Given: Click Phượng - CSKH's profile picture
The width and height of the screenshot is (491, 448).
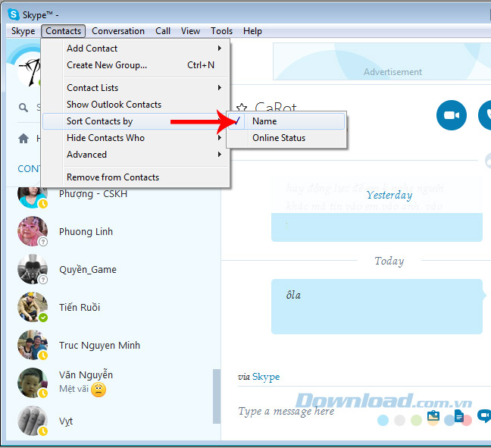Looking at the screenshot, I should click(31, 196).
